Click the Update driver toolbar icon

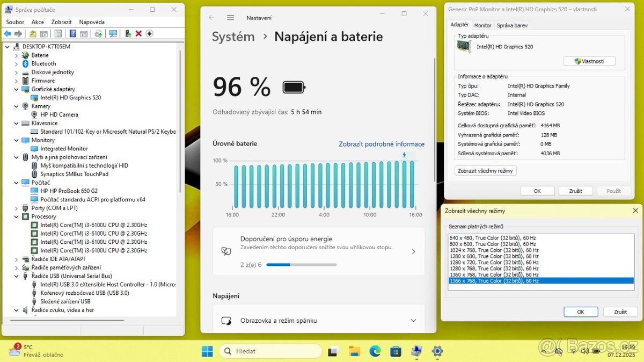98,33
